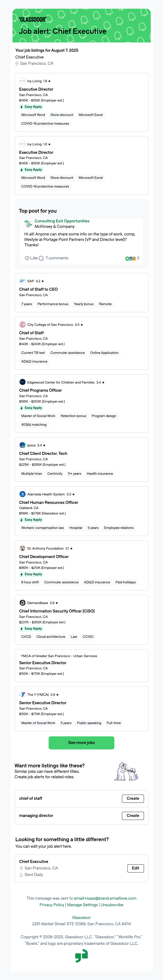
Task: Click the Paid holidays tag
Action: point(126,582)
